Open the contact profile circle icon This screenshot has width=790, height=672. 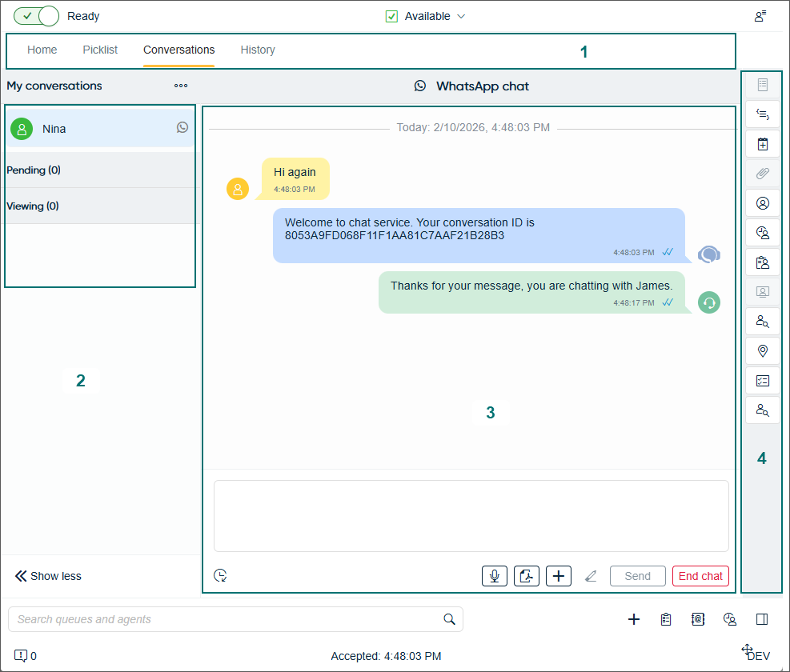pyautogui.click(x=763, y=203)
